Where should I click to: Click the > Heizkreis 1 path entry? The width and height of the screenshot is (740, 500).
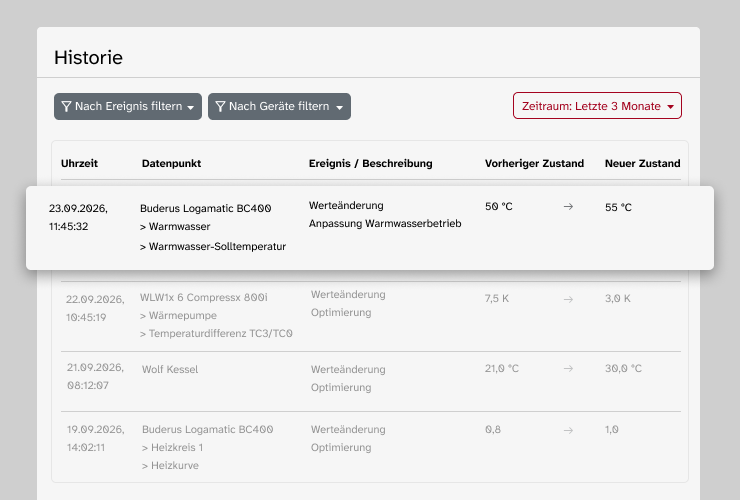pos(172,447)
